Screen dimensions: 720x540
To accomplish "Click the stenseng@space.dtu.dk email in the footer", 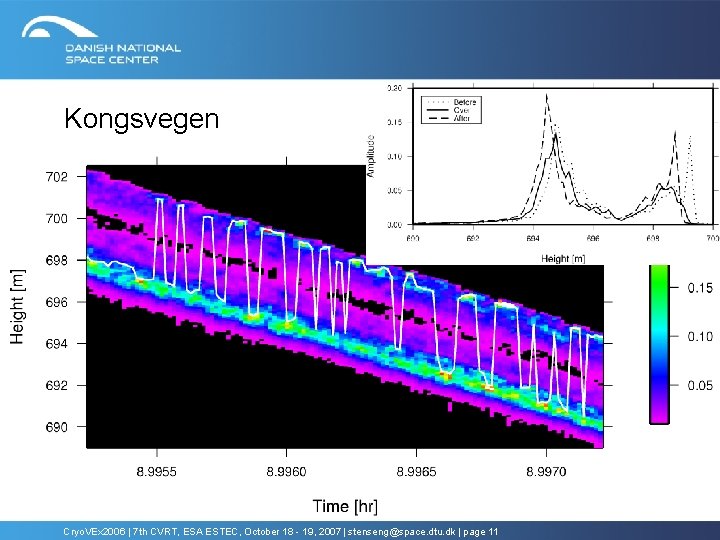I will coord(402,532).
